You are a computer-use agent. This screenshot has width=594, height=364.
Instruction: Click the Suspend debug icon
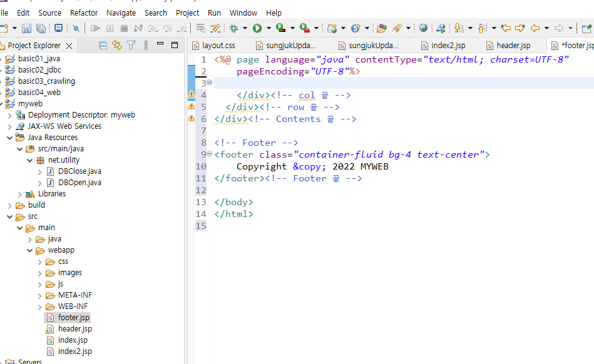click(110, 28)
